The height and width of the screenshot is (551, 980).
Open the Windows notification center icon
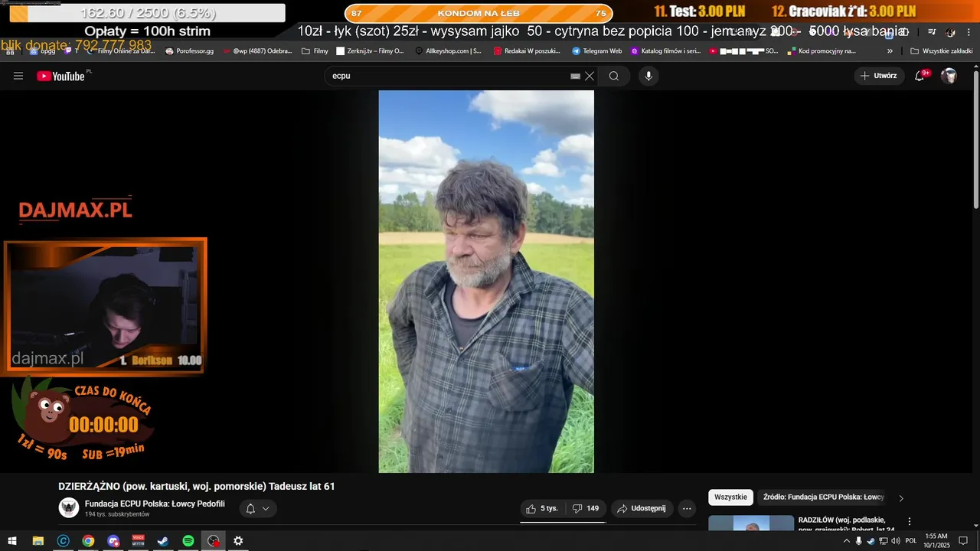[x=963, y=541]
